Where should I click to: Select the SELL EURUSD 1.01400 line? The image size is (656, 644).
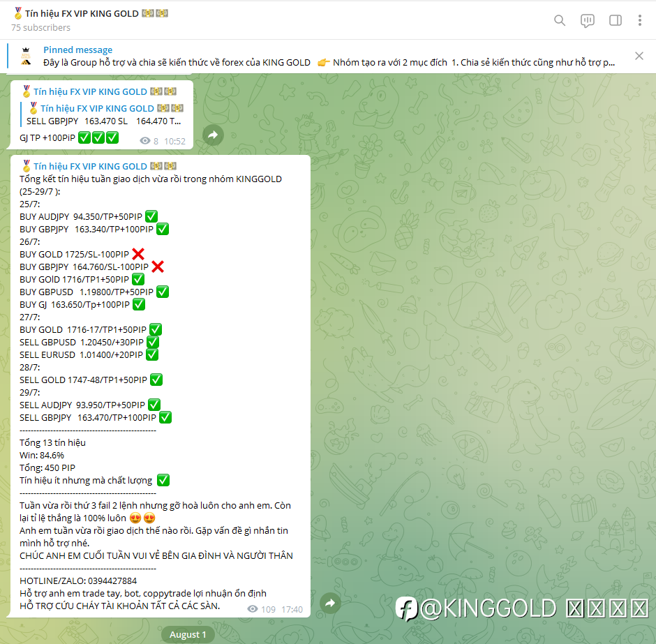tap(89, 354)
